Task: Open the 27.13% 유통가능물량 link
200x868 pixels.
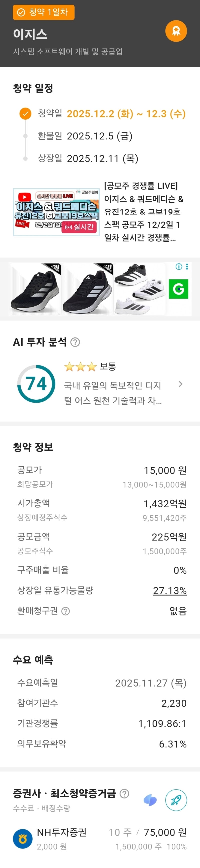Action: [170, 591]
